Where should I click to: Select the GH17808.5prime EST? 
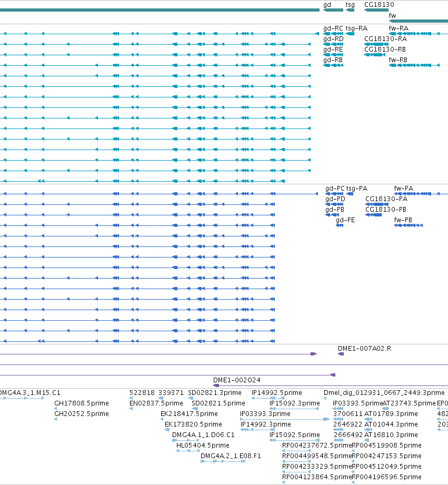[82, 403]
